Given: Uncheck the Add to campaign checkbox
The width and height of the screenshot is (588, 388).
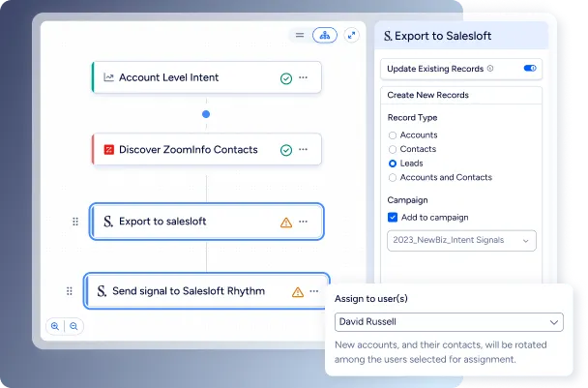Looking at the screenshot, I should pyautogui.click(x=393, y=218).
